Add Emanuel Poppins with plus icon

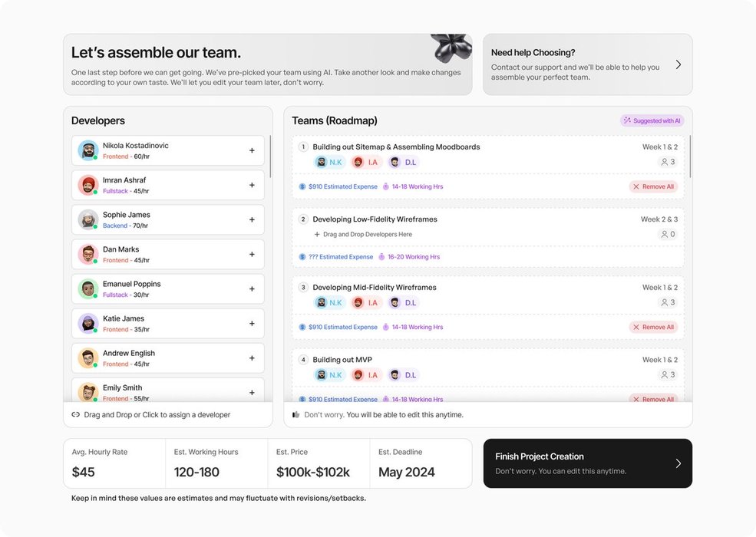(x=252, y=288)
